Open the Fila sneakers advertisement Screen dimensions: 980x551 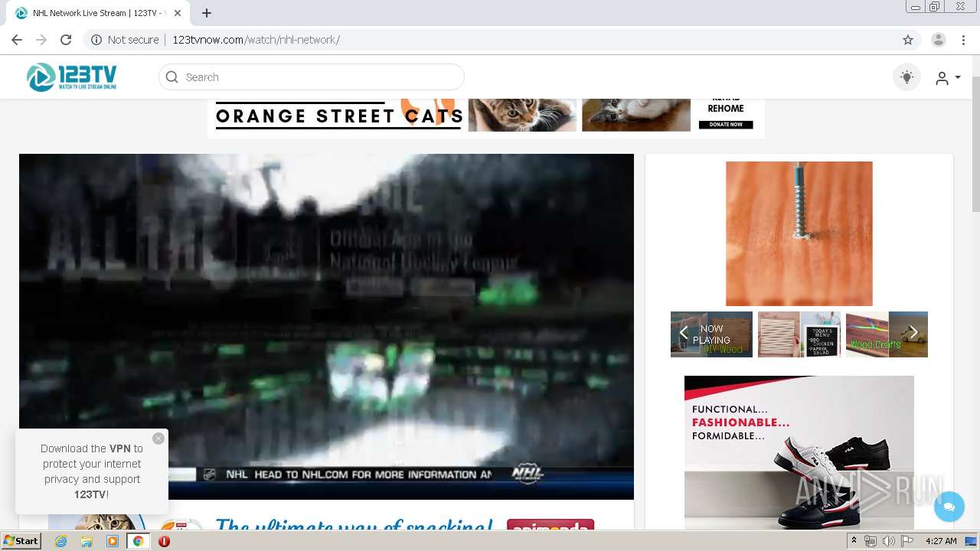click(x=799, y=452)
